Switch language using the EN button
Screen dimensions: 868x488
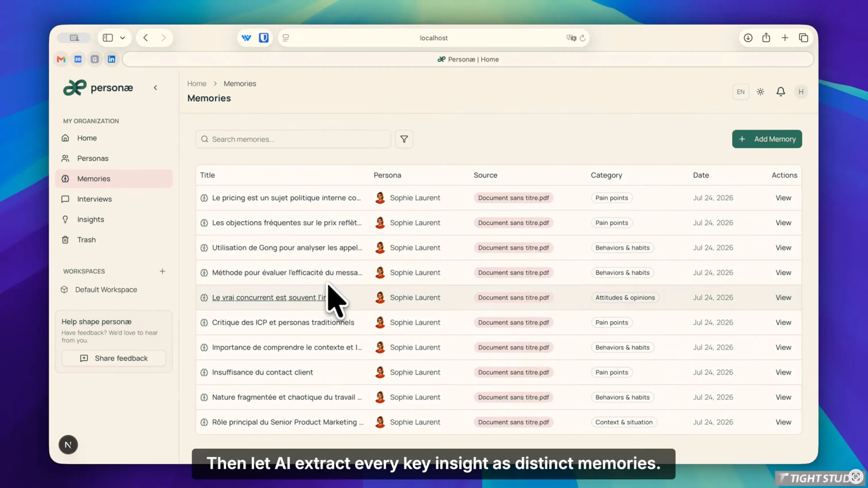pos(741,92)
